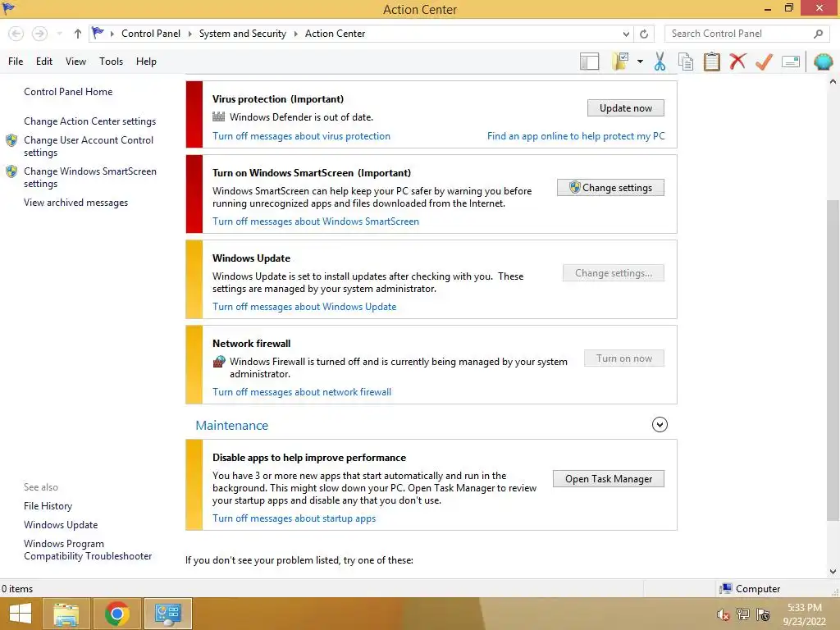Collapse the Maintenance section chevron
The width and height of the screenshot is (840, 630).
coord(660,425)
